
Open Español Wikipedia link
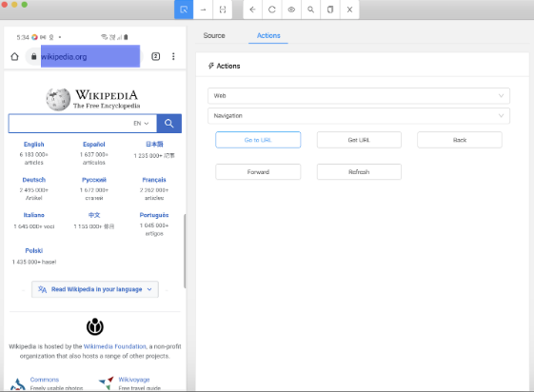pyautogui.click(x=94, y=145)
